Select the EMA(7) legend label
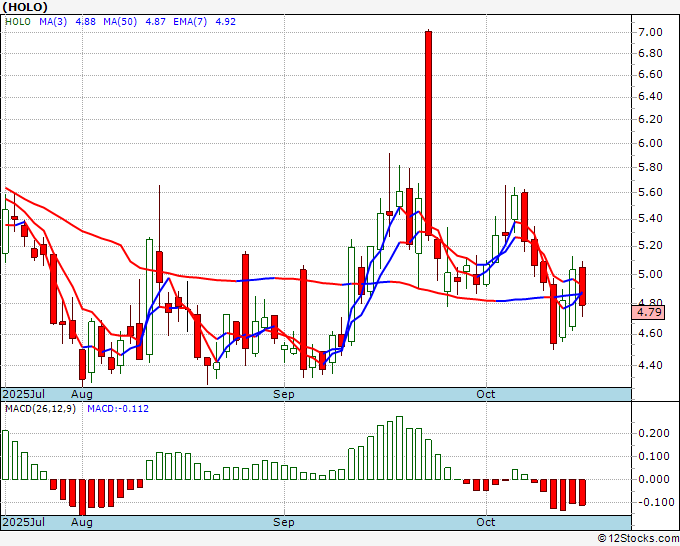This screenshot has height=546, width=680. click(190, 22)
